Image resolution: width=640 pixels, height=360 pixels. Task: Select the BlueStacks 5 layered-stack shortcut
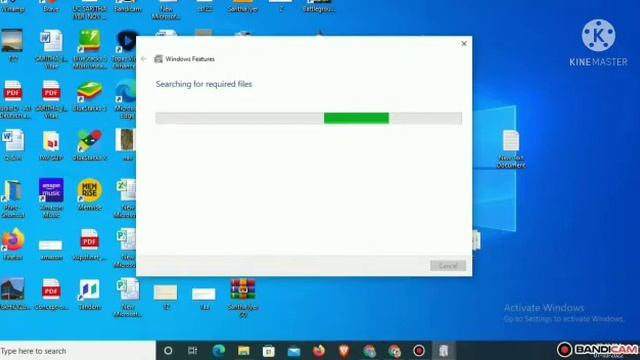tap(89, 96)
